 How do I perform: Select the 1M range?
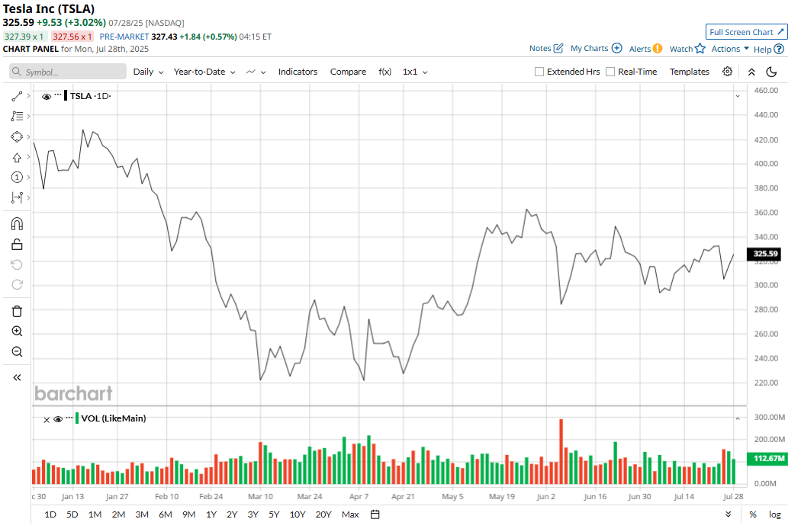(x=95, y=514)
